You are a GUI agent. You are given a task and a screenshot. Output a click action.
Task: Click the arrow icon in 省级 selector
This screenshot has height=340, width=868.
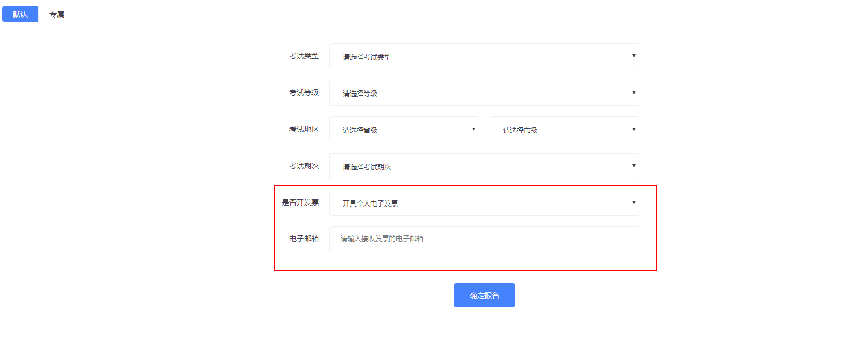473,129
